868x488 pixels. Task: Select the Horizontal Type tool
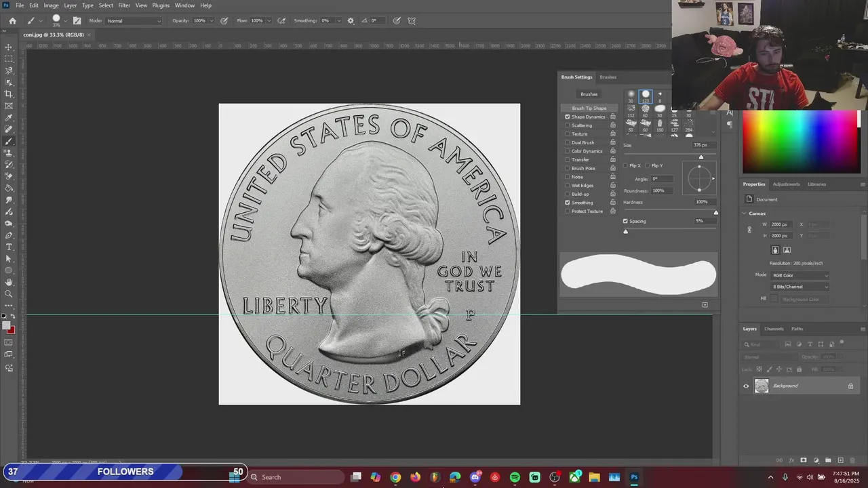click(x=9, y=247)
